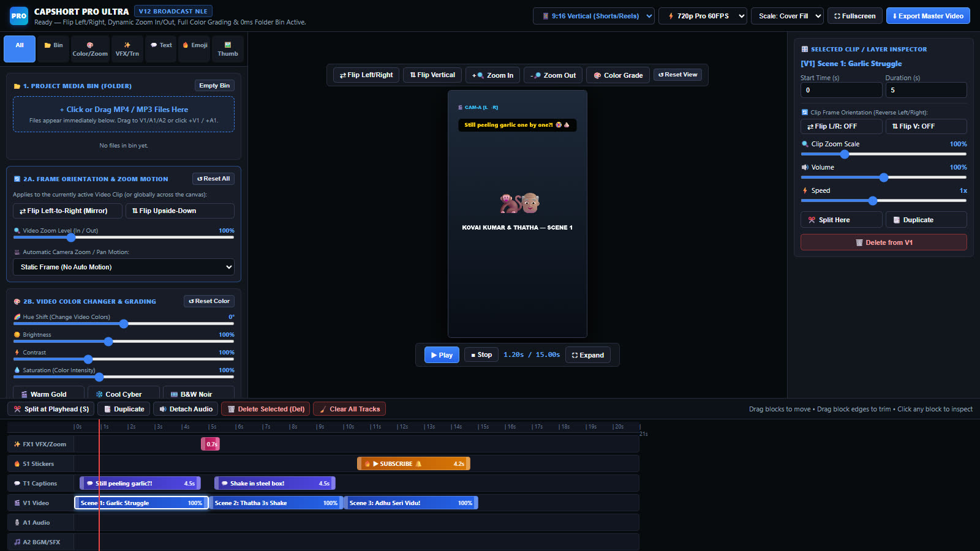Delete Selected clip with trash icon
Screen dimensions: 980x551
click(x=265, y=409)
